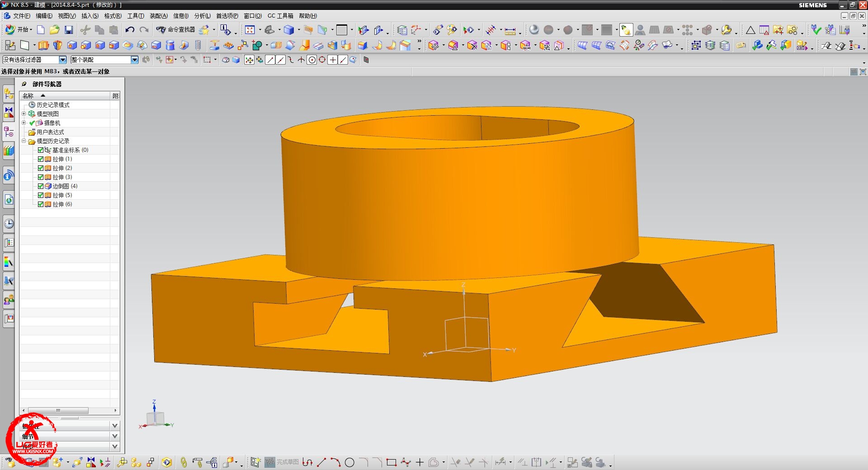Screen dimensions: 868x470
Task: Open the Reuse Library books sidebar tab
Action: coord(9,151)
